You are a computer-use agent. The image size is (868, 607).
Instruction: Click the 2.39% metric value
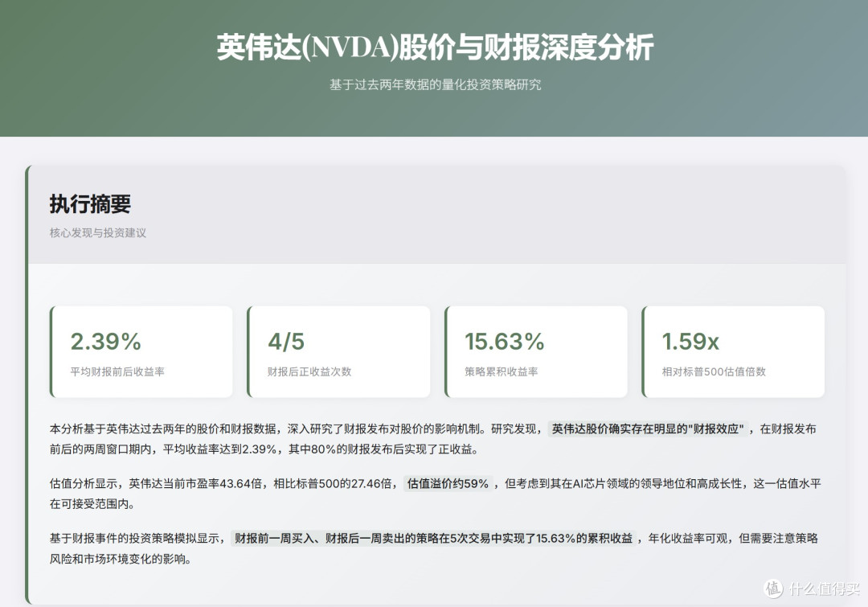click(x=106, y=341)
